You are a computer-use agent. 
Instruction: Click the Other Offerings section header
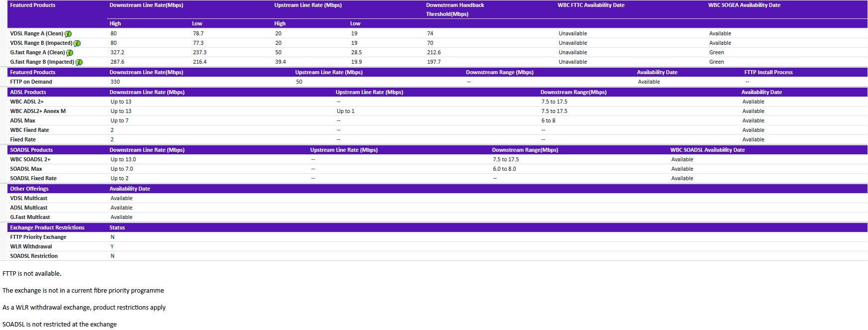(x=29, y=189)
